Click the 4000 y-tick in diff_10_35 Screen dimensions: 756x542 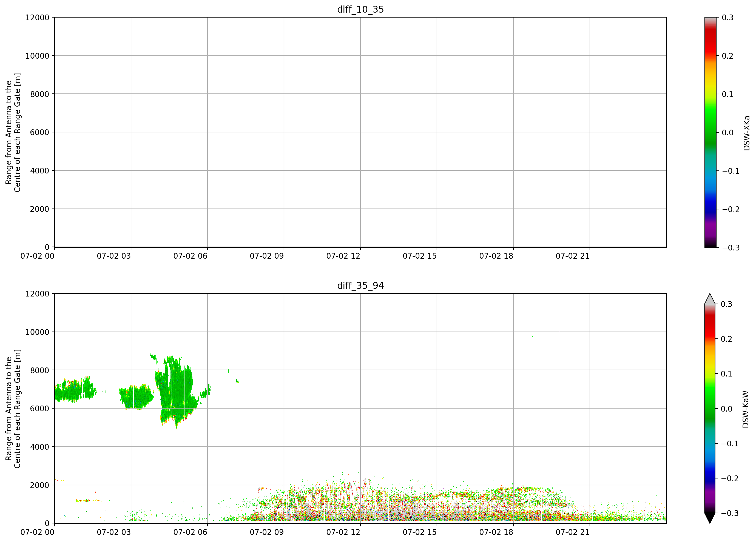click(40, 170)
